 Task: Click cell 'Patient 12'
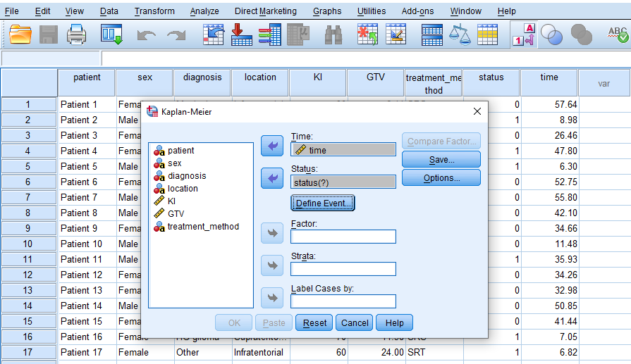coord(87,275)
